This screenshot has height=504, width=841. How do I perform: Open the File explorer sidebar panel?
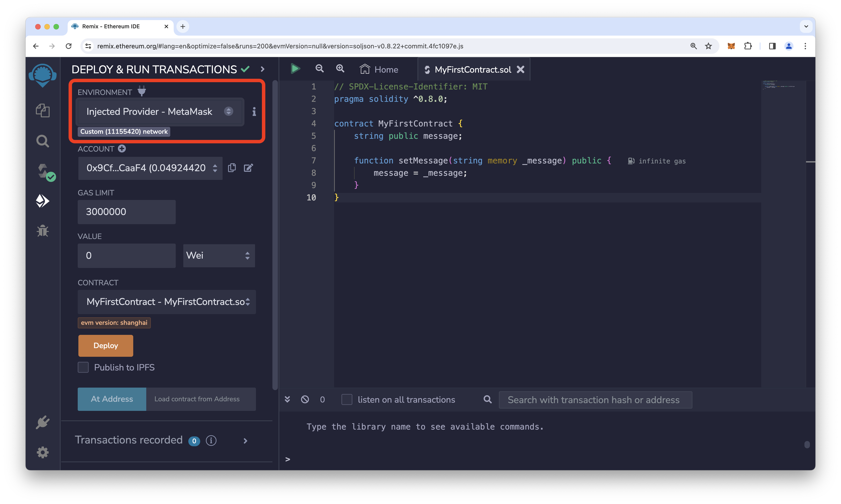pos(43,110)
